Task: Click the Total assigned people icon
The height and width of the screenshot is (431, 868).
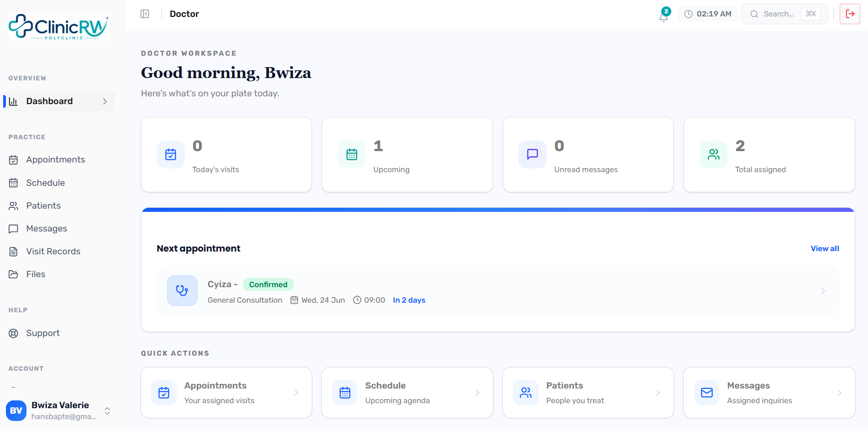Action: [x=713, y=154]
